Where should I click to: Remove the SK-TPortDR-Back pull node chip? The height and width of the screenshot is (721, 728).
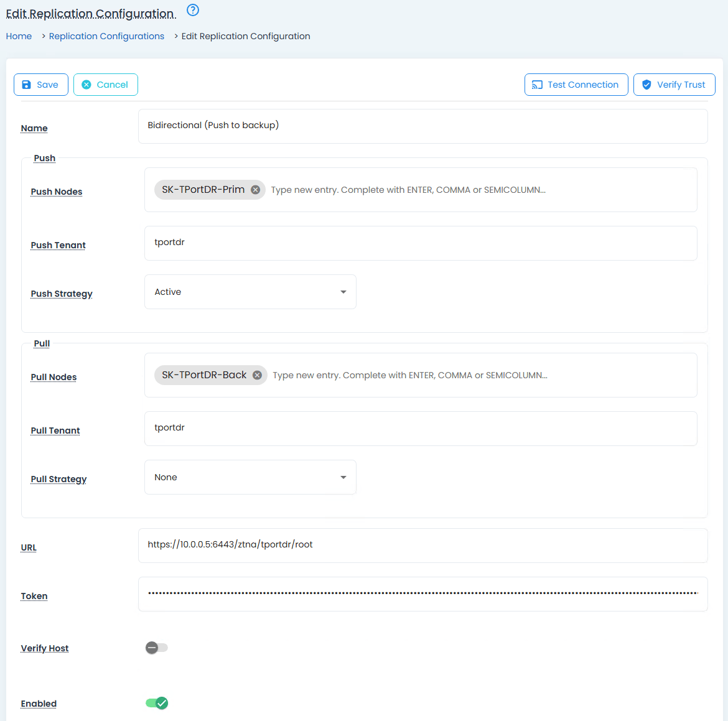[x=257, y=375]
